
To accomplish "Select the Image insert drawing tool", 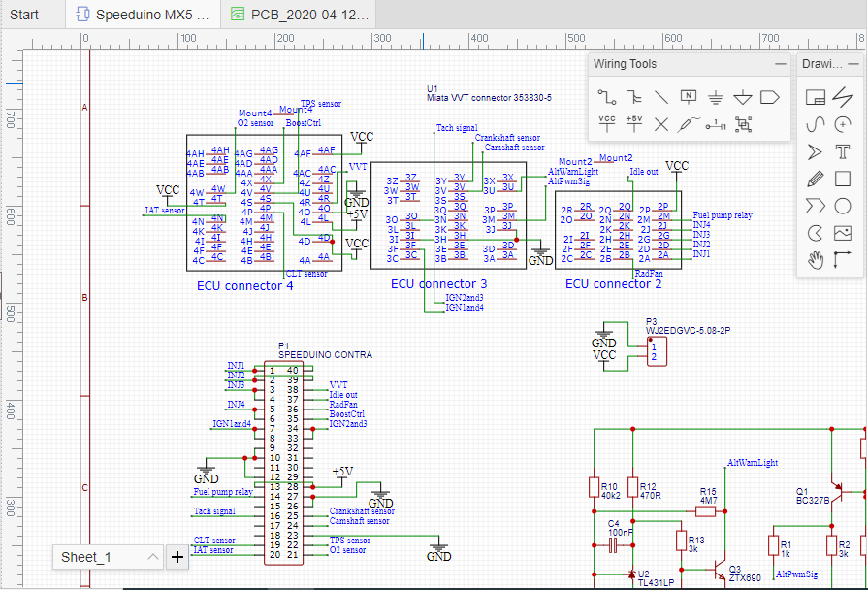I will tap(843, 233).
